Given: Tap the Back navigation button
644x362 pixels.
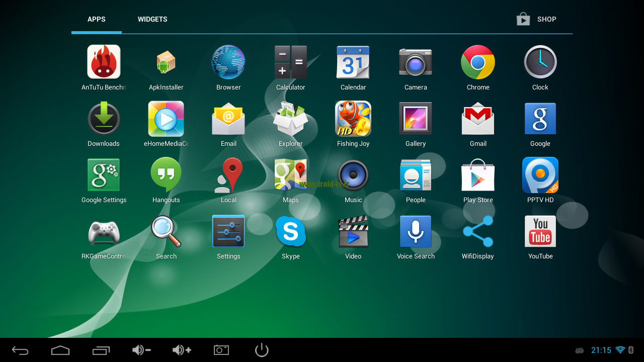Looking at the screenshot, I should tap(20, 350).
